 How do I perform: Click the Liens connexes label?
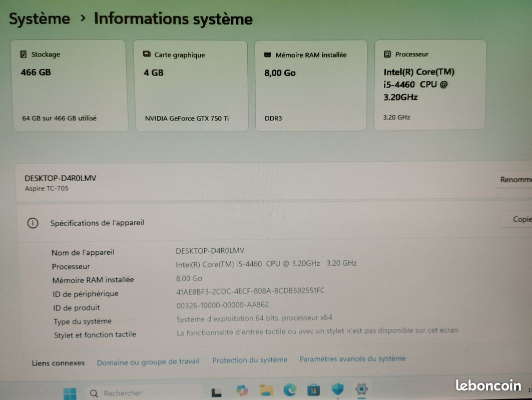(59, 363)
